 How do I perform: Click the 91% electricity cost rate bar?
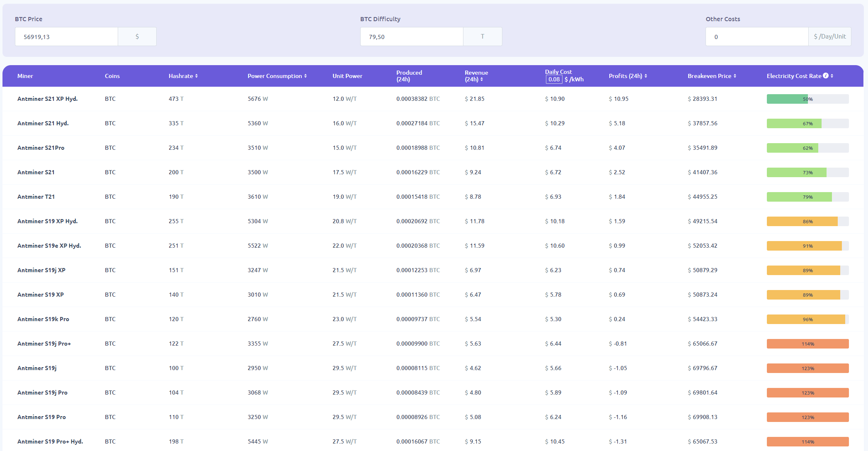(807, 246)
